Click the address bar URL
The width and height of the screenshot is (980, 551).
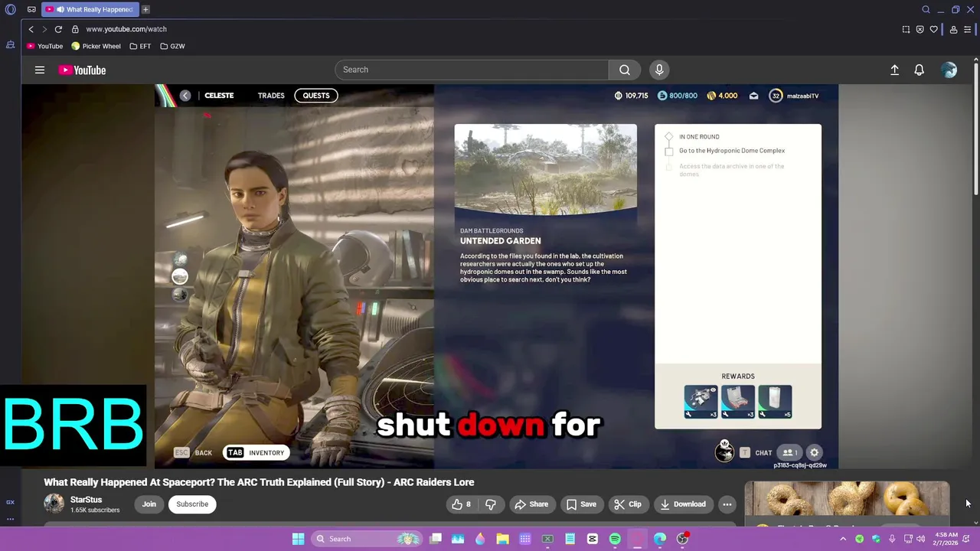(126, 29)
